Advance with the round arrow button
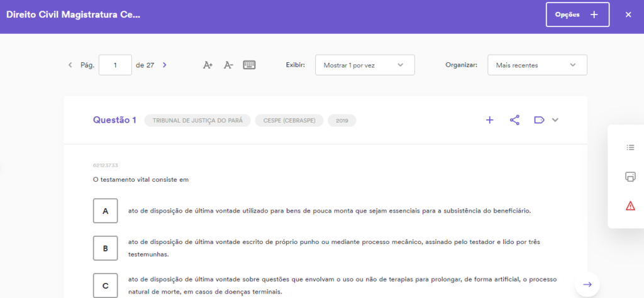This screenshot has width=644, height=298. point(587,284)
